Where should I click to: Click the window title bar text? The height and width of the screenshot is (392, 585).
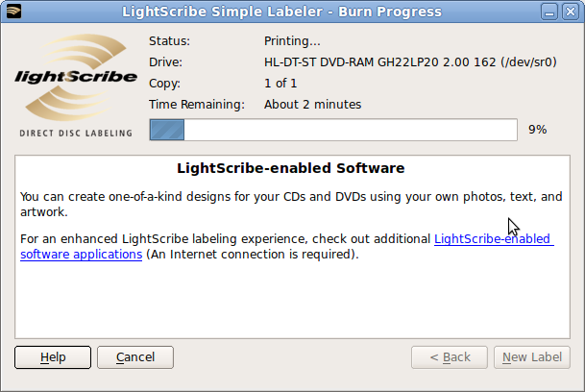point(282,12)
